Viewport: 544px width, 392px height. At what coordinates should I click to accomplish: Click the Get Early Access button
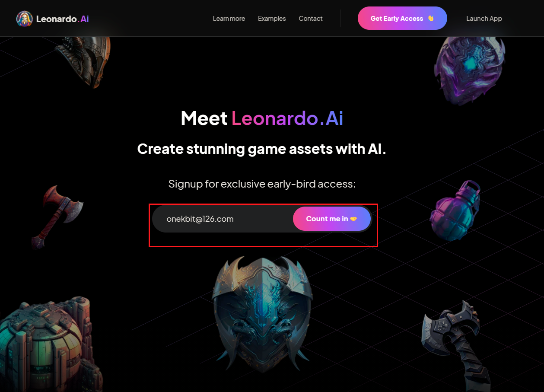tap(402, 18)
